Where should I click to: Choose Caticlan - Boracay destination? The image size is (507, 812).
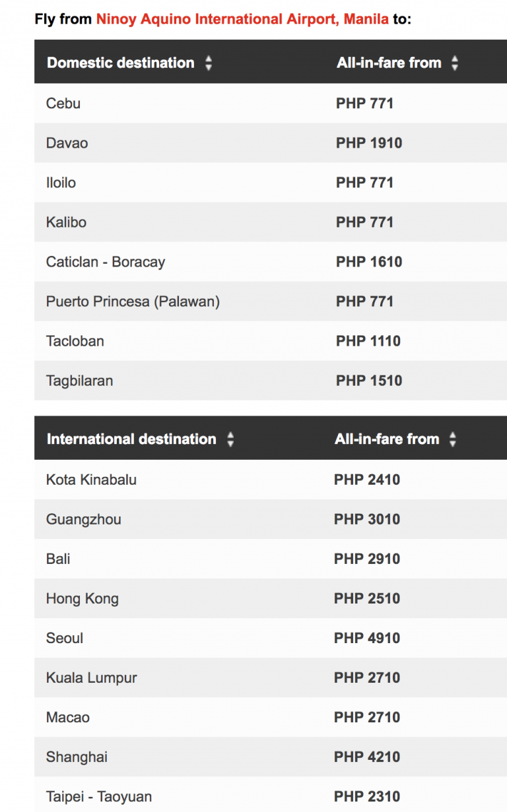pos(106,262)
